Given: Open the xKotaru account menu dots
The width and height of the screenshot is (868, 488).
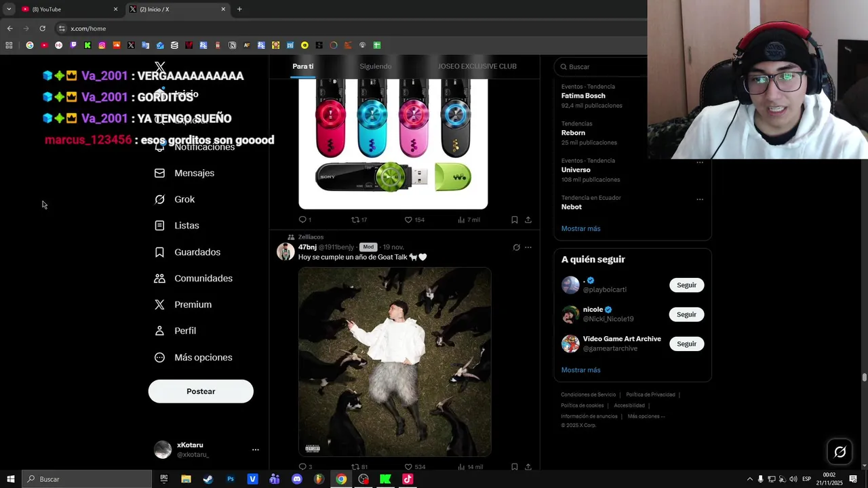Looking at the screenshot, I should click(x=256, y=449).
